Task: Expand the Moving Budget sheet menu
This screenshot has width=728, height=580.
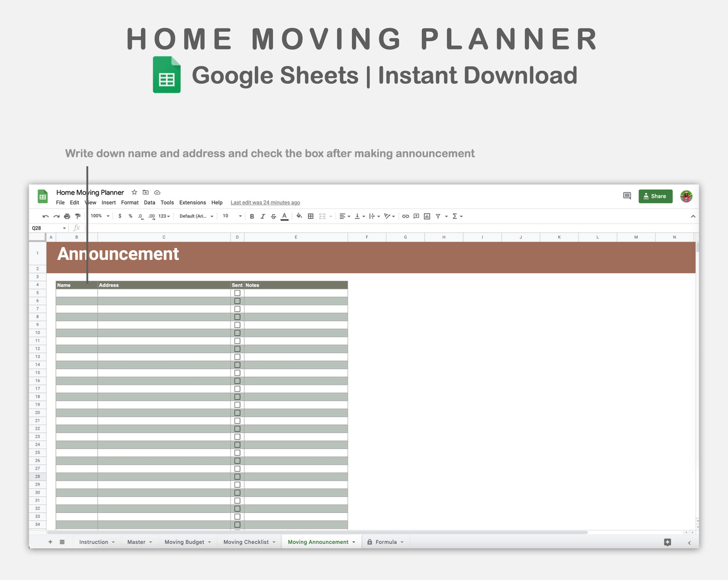Action: 210,542
